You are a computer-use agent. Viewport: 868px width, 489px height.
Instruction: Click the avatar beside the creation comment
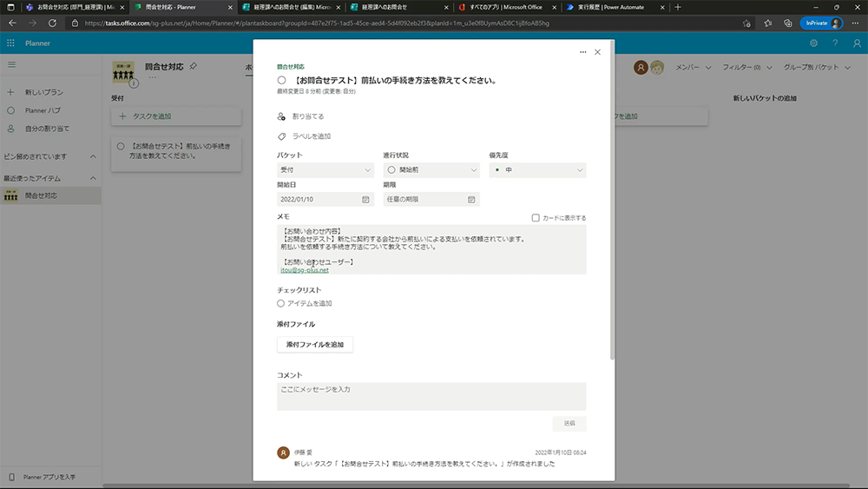(x=283, y=453)
